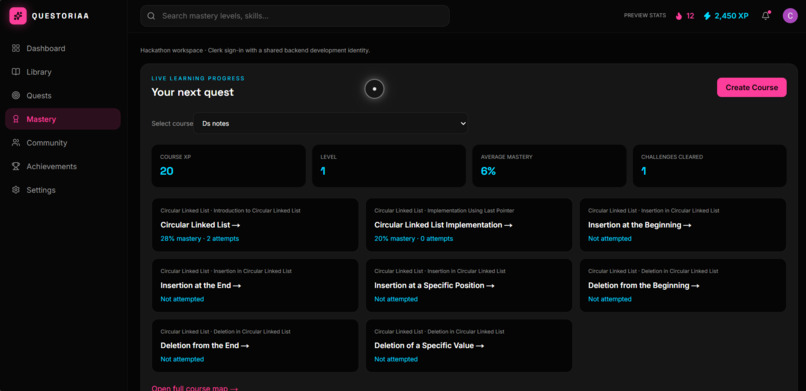
Task: Click the Mastery badge icon
Action: pos(16,119)
